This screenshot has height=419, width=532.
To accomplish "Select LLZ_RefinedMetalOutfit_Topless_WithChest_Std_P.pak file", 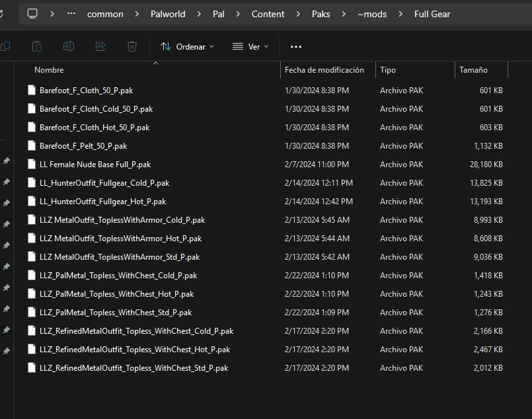I will pyautogui.click(x=133, y=367).
